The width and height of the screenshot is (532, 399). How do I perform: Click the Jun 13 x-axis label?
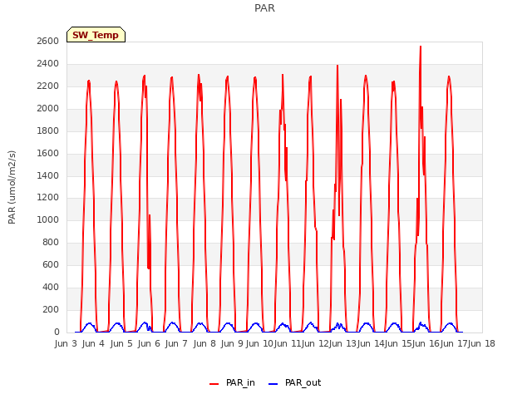point(342,343)
